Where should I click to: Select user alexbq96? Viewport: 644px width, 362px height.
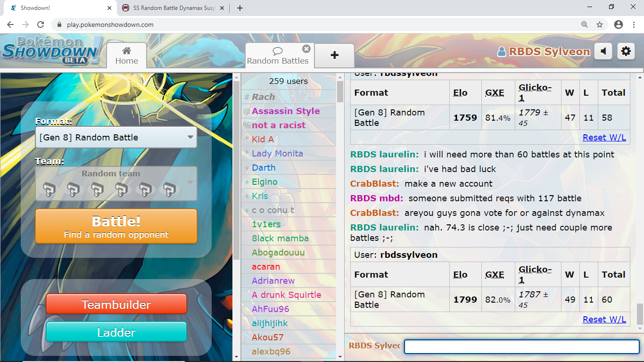[289, 351]
